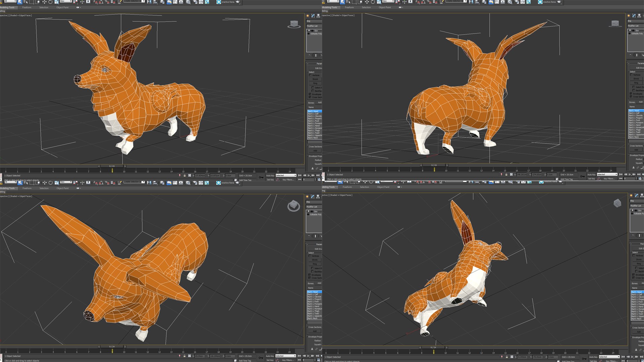644x362 pixels.
Task: Click the 9 / 24 time slider in bottom-right window
Action: tap(433, 347)
